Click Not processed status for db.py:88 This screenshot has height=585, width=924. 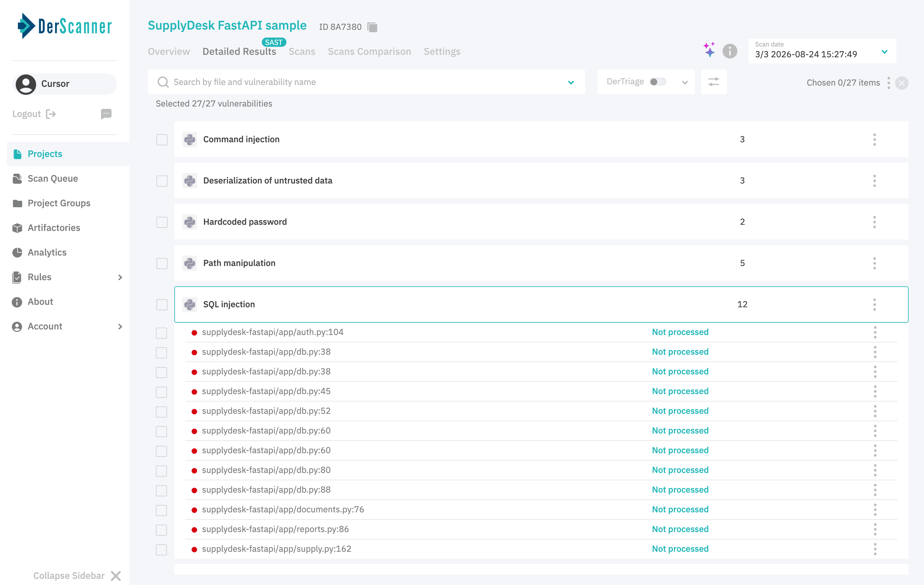680,490
